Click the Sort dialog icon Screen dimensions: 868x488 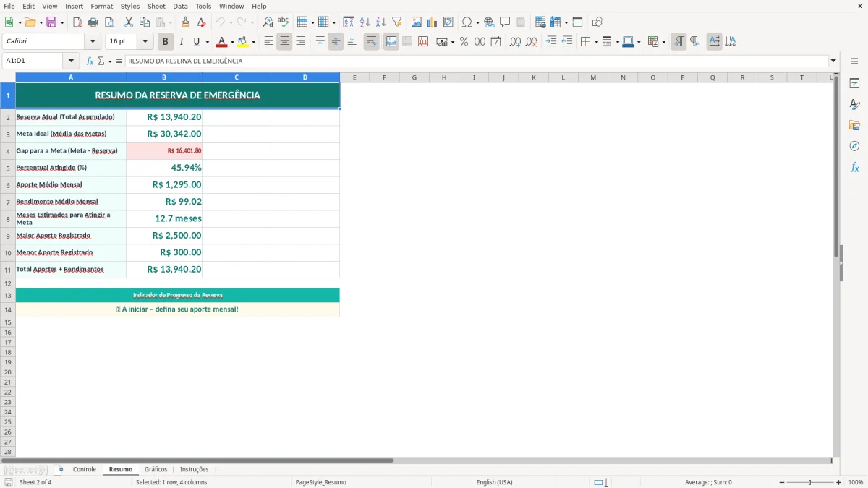349,22
